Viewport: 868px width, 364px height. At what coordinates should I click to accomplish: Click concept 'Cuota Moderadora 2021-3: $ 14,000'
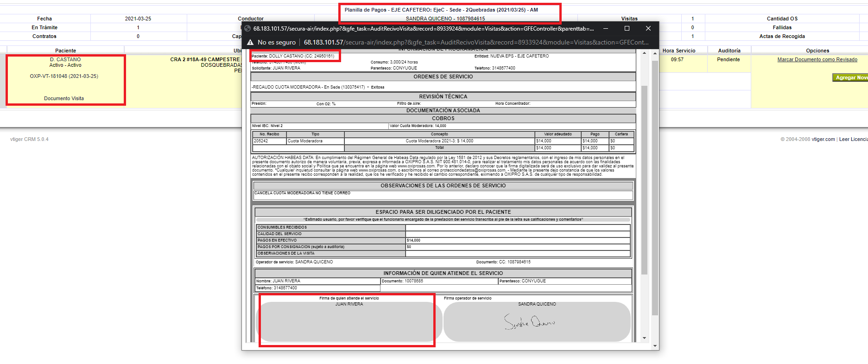(439, 141)
